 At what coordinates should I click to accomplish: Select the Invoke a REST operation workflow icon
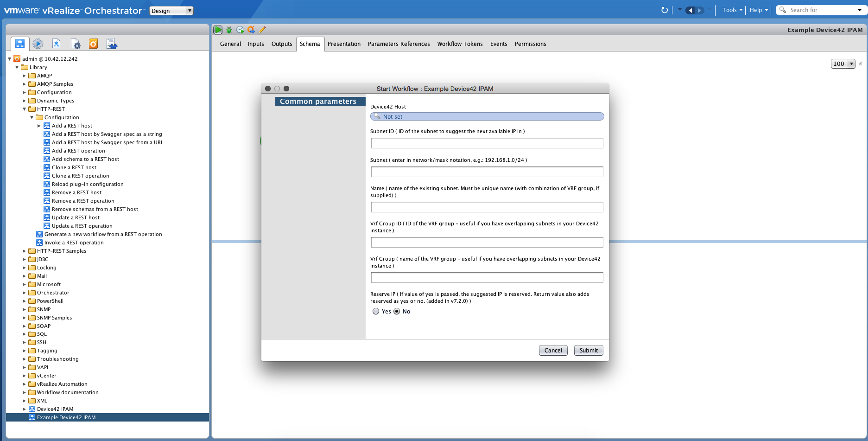39,243
